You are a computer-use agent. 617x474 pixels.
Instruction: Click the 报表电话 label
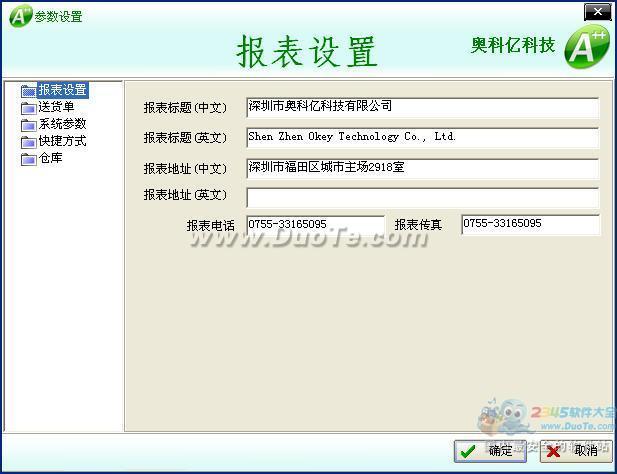(x=211, y=225)
